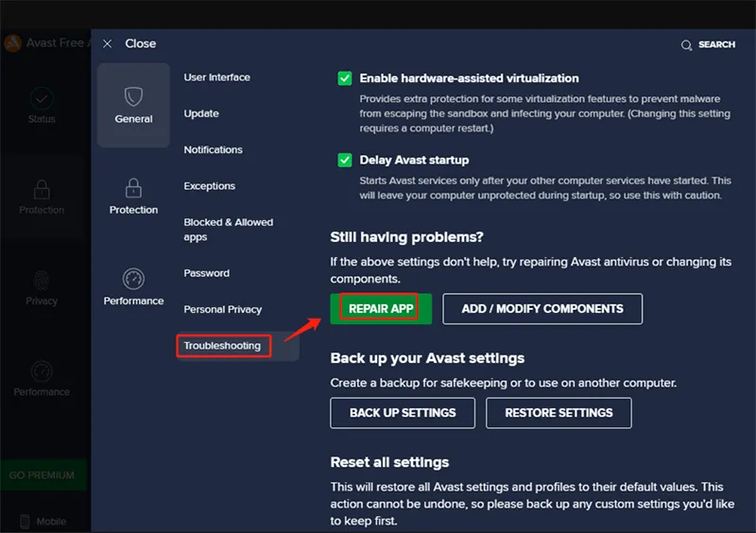This screenshot has height=533, width=756.
Task: Click 'Reset all settings' heading
Action: [x=389, y=462]
